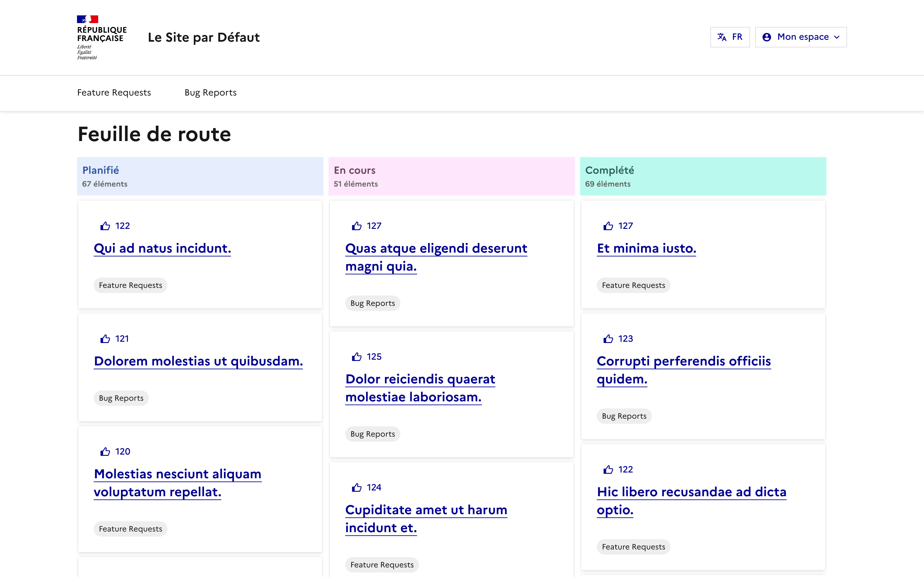Screen dimensions: 924x577
Task: Click thumbs-up on Dolor reiciendis quaerat card
Action: pos(357,357)
